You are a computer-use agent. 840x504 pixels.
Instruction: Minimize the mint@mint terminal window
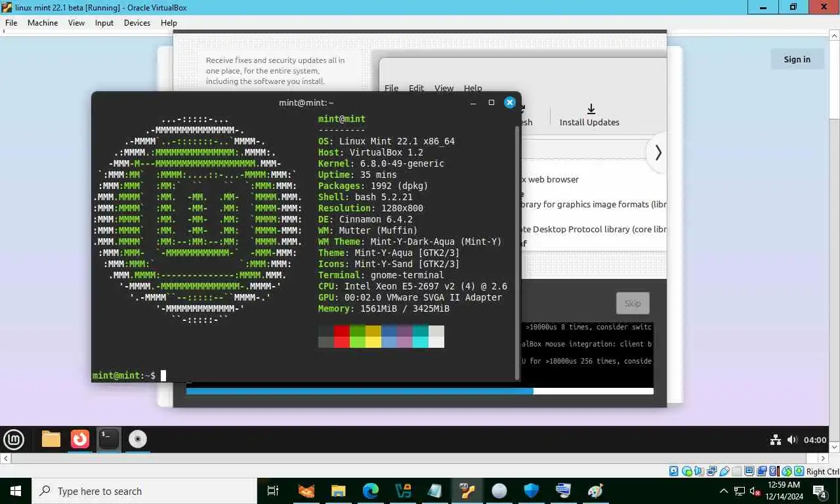(x=473, y=102)
